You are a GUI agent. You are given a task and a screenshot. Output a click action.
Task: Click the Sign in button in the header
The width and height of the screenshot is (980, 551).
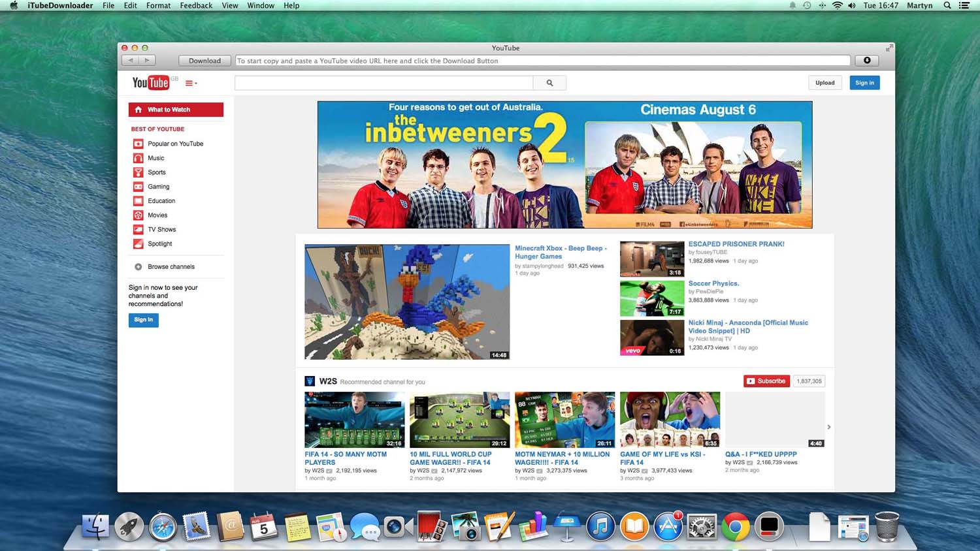pos(864,83)
